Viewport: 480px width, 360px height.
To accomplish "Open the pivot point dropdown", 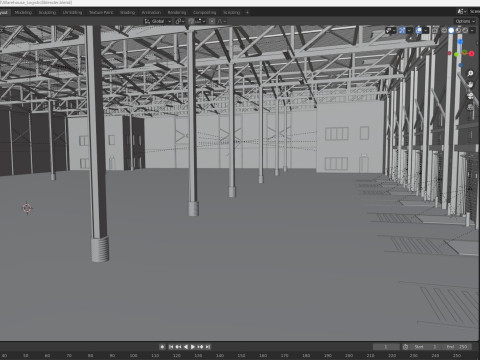I will tap(180, 21).
